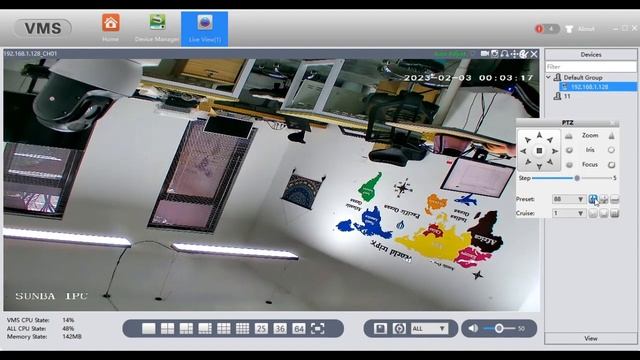640x360 pixels.
Task: Take a snapshot of the camera feed
Action: (x=495, y=54)
